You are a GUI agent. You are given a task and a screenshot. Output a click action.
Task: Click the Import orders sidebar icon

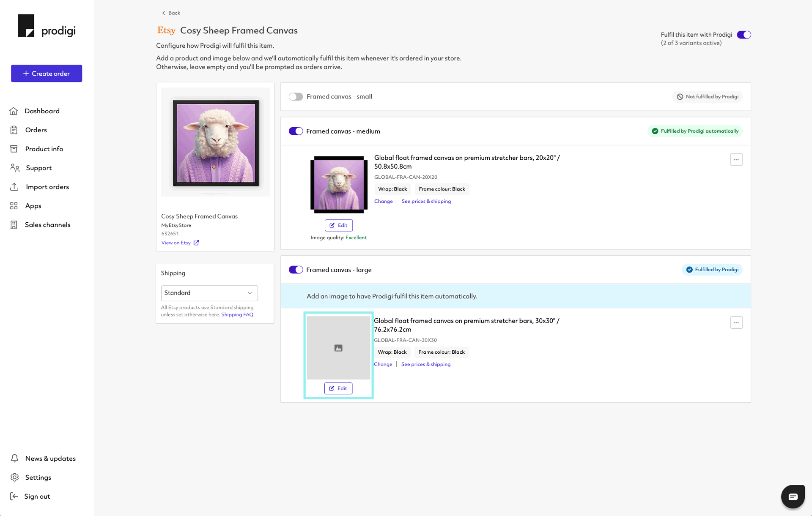tap(15, 187)
